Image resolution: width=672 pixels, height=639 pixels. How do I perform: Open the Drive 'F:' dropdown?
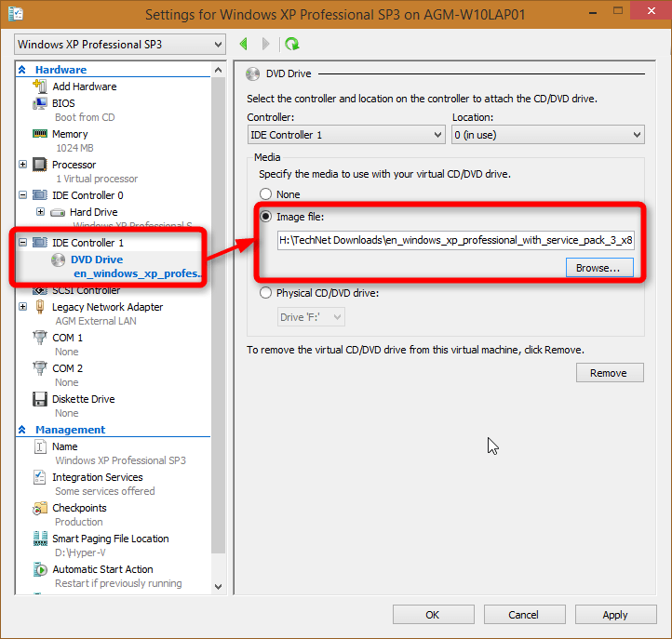[x=311, y=317]
